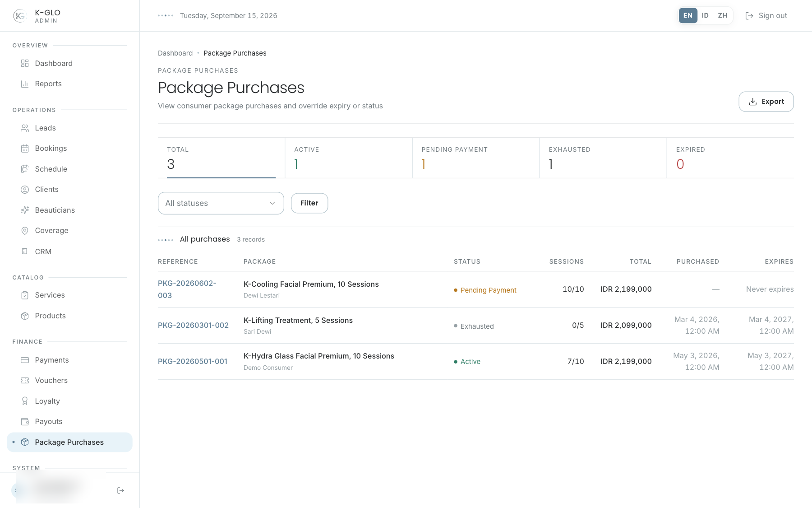The width and height of the screenshot is (812, 508).
Task: Click the Beauticians sparkle icon
Action: 25,210
